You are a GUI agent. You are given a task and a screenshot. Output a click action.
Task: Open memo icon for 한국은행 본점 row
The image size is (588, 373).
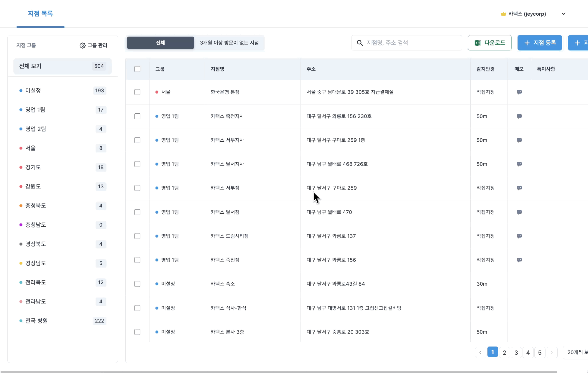click(x=519, y=92)
